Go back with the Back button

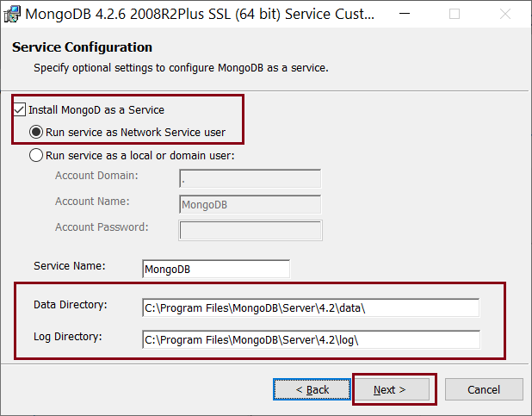tap(312, 389)
